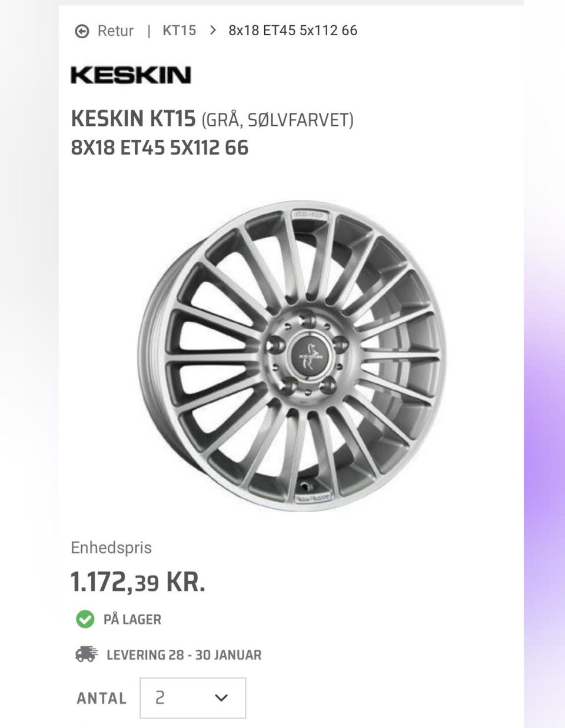Open the quantity dropdown showing 2
The width and height of the screenshot is (565, 728).
[192, 698]
